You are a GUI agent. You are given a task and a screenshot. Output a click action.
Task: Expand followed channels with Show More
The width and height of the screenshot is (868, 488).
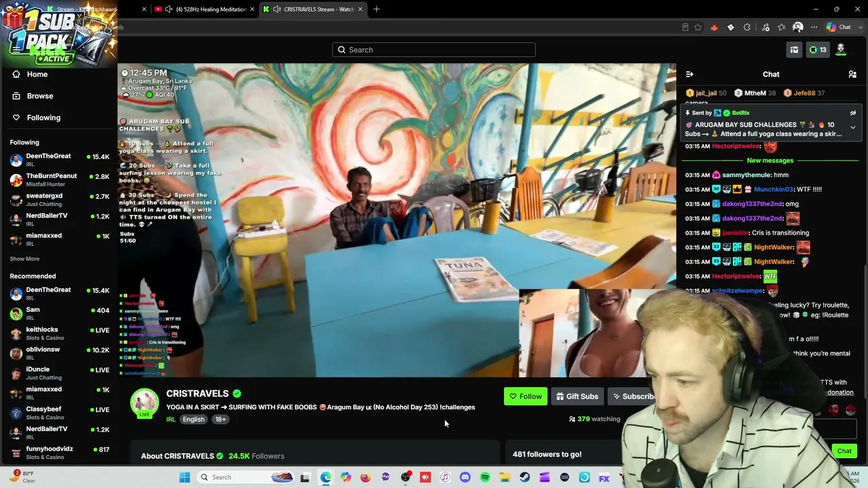click(24, 259)
